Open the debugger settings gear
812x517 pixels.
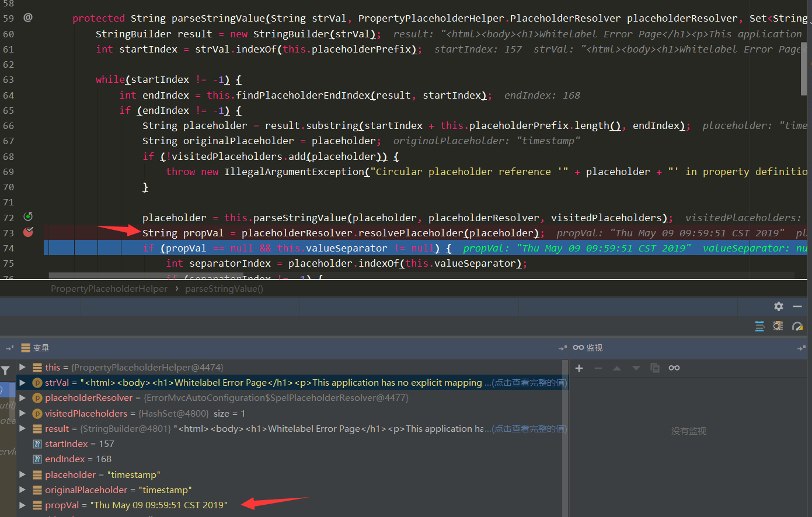tap(778, 306)
